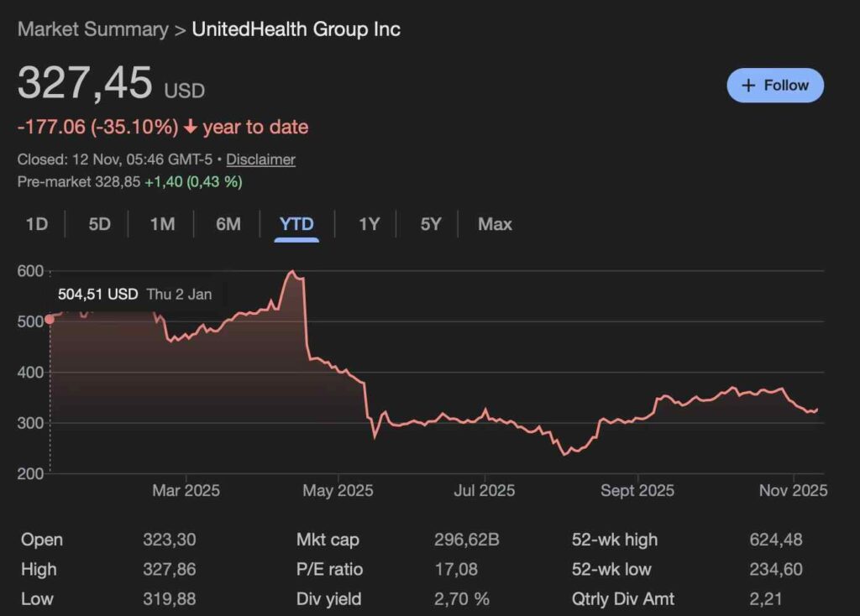This screenshot has height=616, width=860.
Task: Click the 52-wk high value 624,48
Action: coord(776,540)
